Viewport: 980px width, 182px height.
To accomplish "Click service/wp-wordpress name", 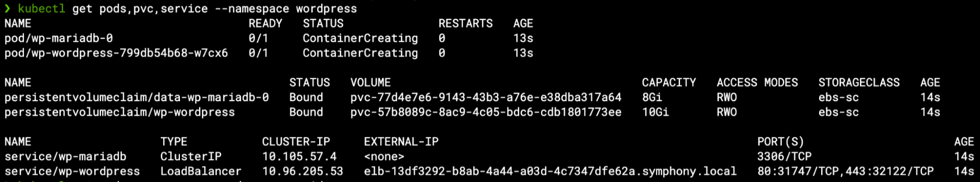I will pyautogui.click(x=72, y=171).
